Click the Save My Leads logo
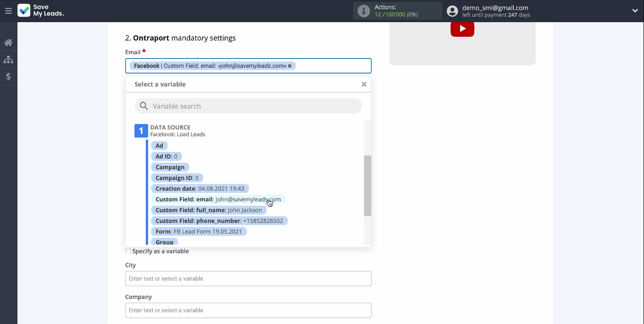 point(41,11)
